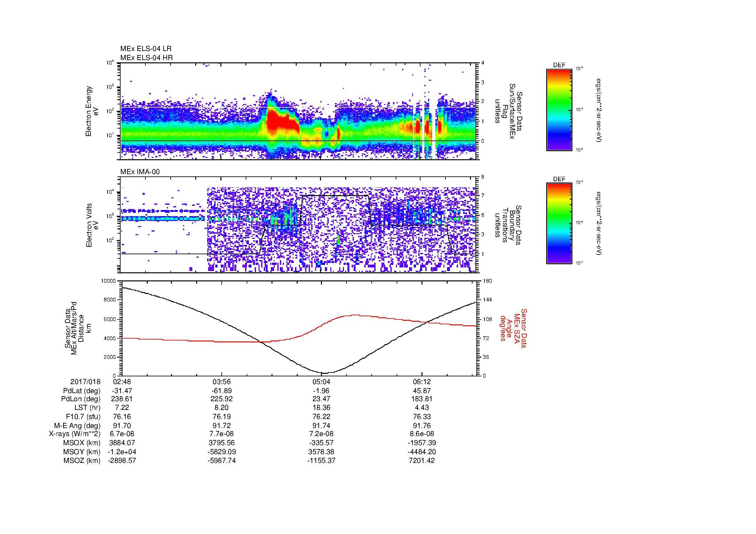Click the 'PdLon (deg)' row label

click(81, 399)
